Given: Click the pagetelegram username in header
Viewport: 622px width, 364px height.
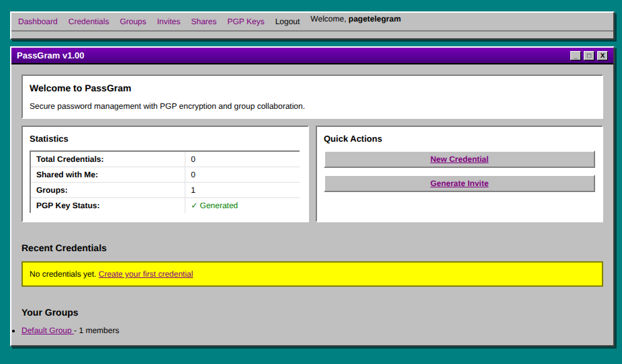Looking at the screenshot, I should [x=374, y=19].
